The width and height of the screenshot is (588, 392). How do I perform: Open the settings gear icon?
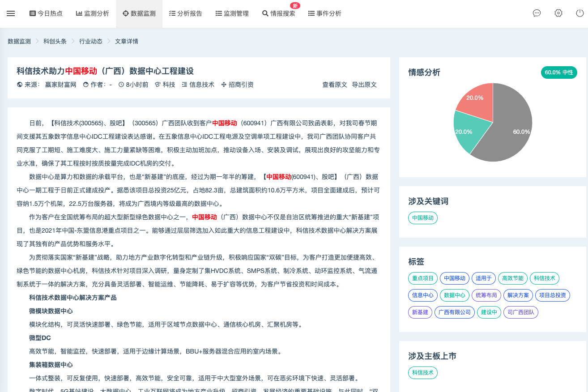pos(558,13)
